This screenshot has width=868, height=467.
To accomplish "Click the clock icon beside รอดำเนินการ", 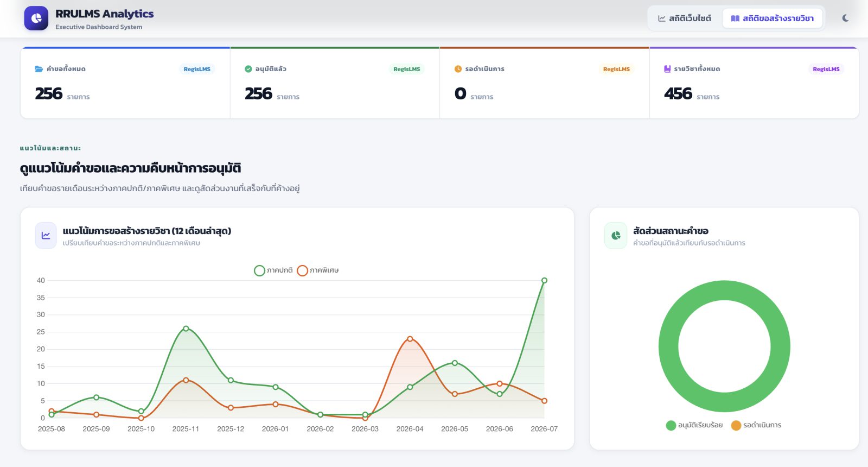I will coord(458,69).
